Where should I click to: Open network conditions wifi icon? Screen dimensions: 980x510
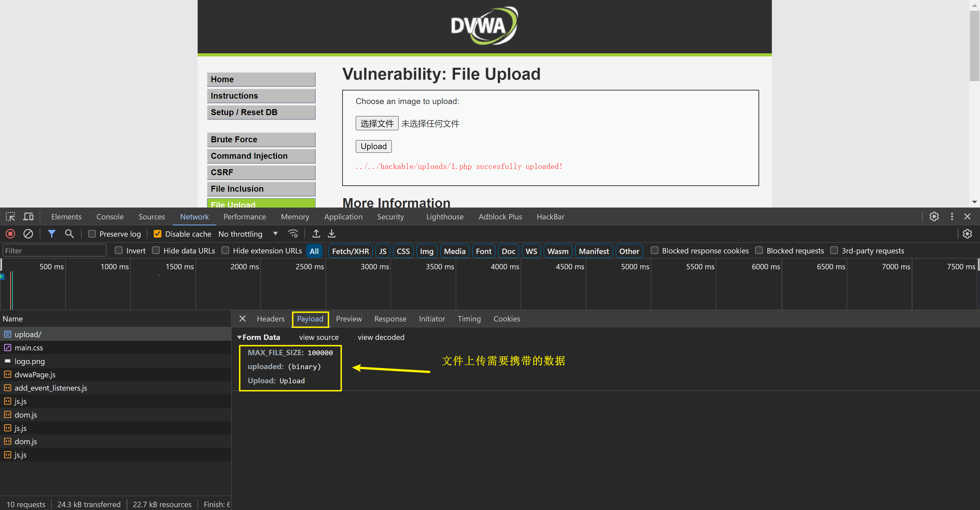(x=293, y=234)
